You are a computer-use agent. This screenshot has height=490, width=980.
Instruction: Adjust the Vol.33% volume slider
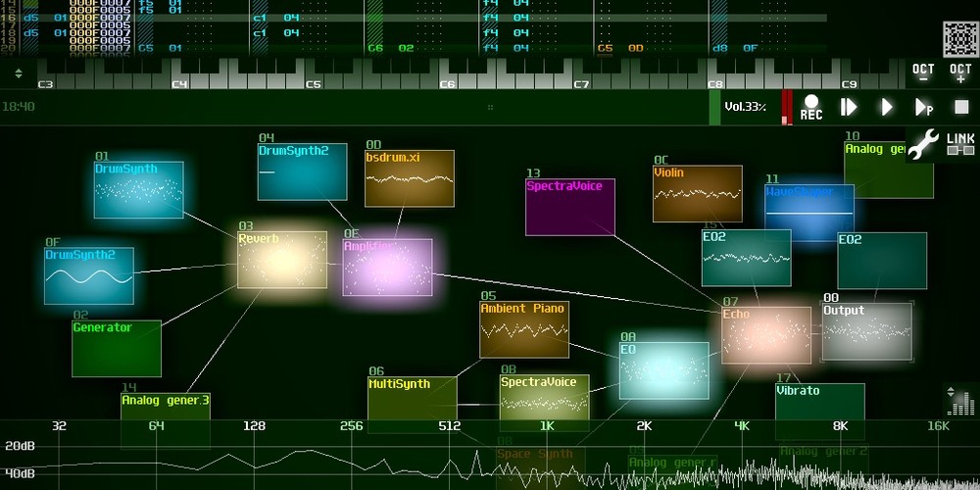(x=745, y=107)
